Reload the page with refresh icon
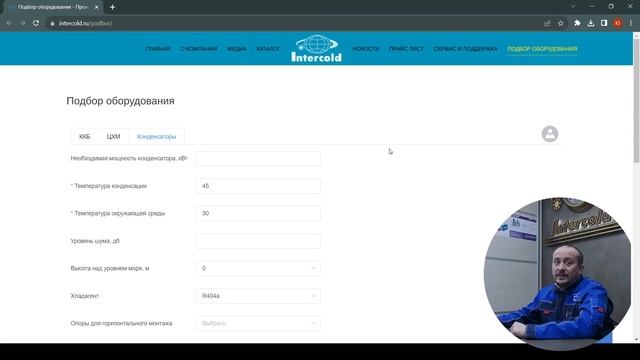 (x=36, y=23)
